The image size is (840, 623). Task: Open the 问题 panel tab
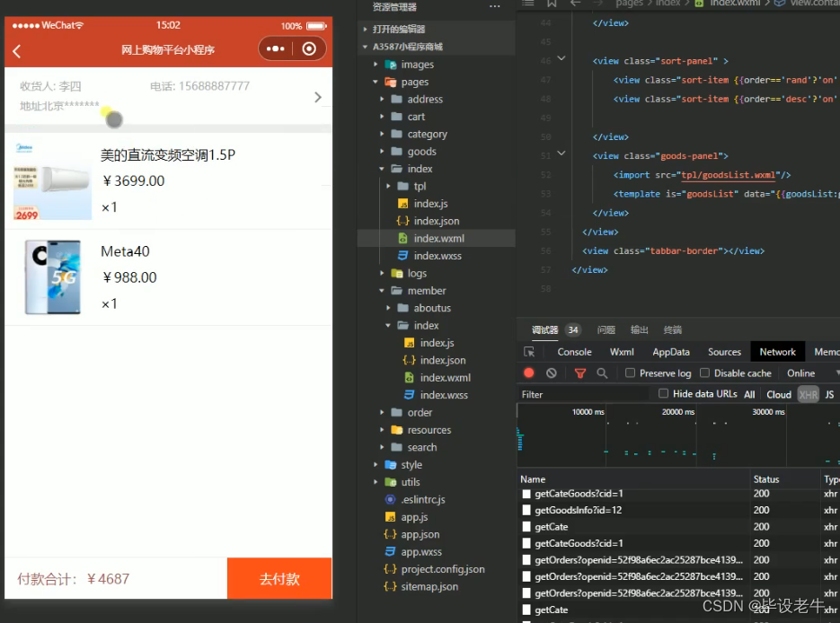pyautogui.click(x=606, y=329)
